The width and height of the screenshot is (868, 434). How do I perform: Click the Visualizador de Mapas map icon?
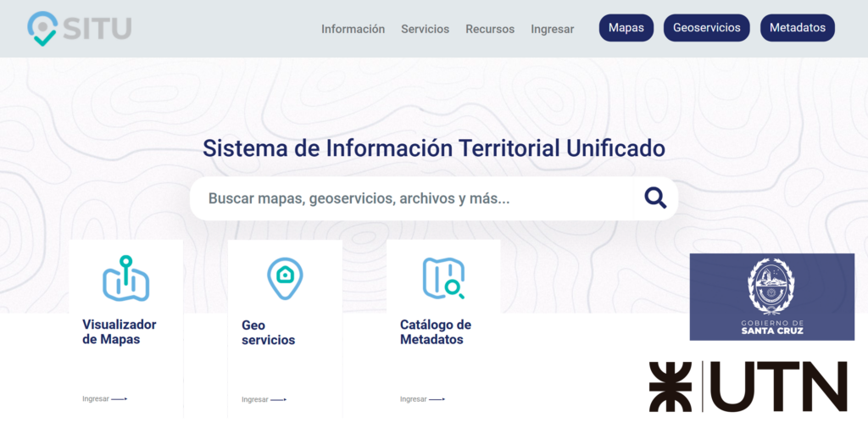pos(126,278)
